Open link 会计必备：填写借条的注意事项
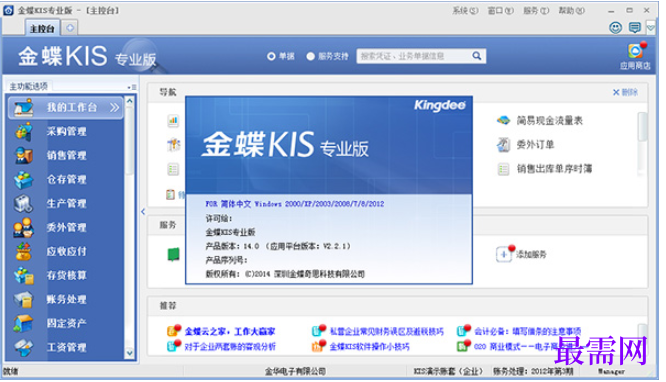Image resolution: width=666 pixels, height=382 pixels. click(528, 331)
